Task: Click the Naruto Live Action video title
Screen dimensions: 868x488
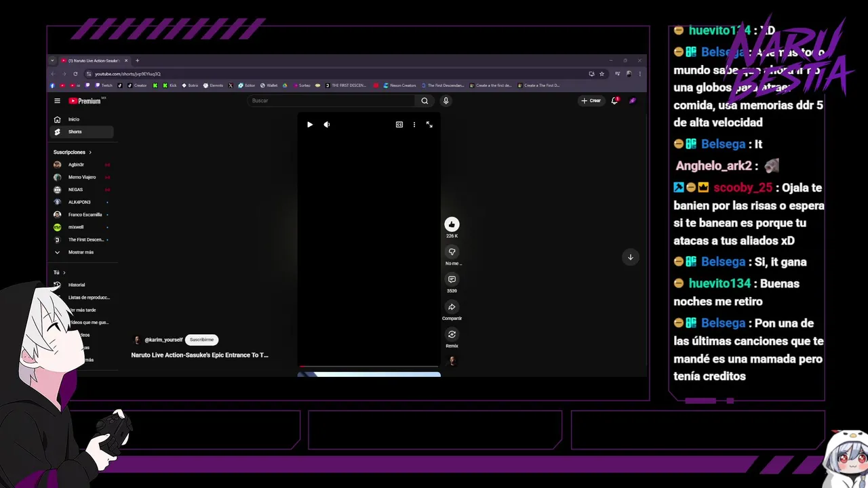Action: coord(200,355)
